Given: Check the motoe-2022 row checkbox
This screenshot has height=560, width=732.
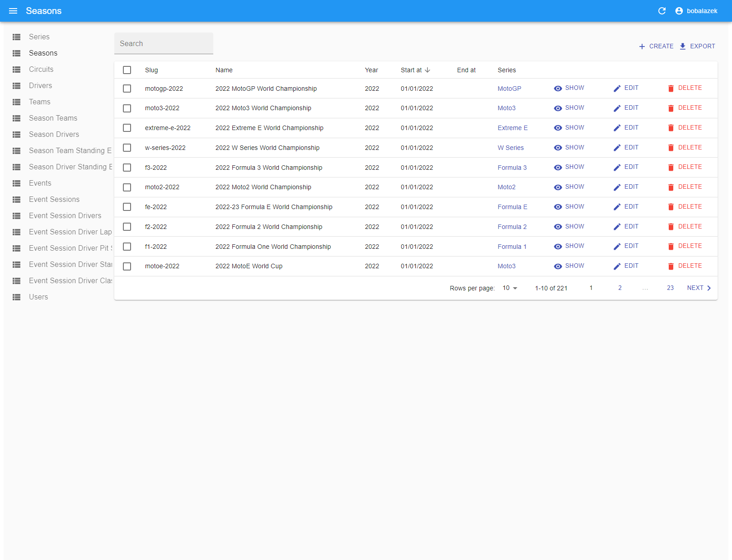Looking at the screenshot, I should 127,266.
